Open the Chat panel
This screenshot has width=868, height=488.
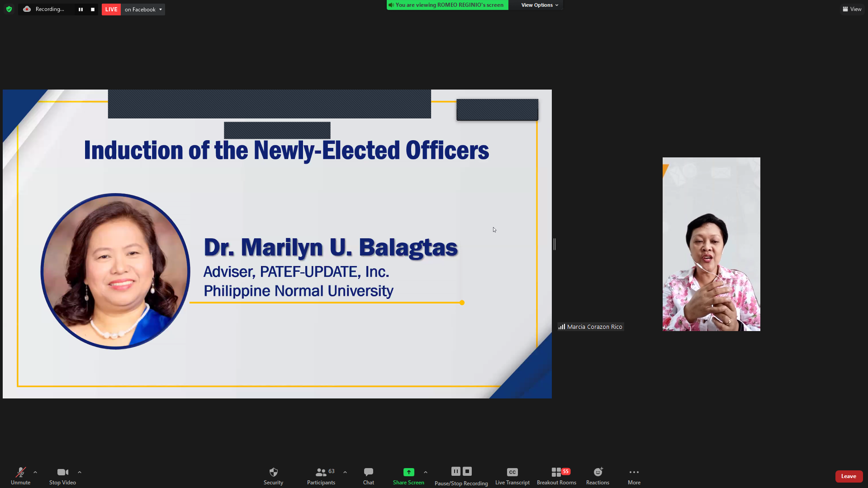click(368, 475)
